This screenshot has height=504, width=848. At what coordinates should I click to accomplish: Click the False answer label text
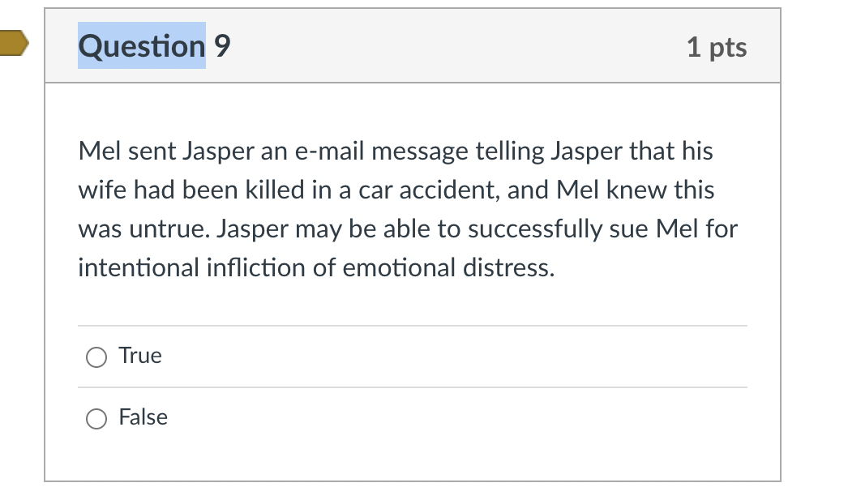tap(143, 417)
